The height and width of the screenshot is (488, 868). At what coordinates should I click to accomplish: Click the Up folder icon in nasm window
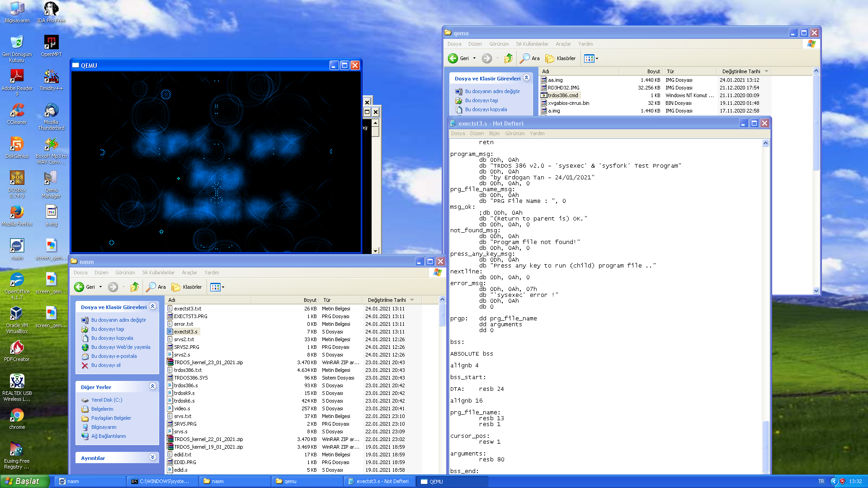pyautogui.click(x=135, y=287)
